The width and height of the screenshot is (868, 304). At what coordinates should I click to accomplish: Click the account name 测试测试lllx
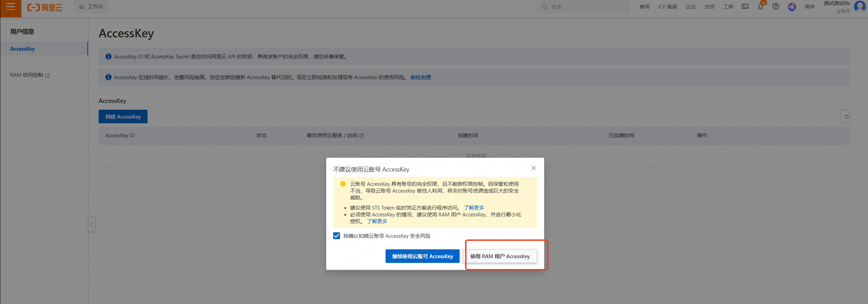click(x=837, y=3)
